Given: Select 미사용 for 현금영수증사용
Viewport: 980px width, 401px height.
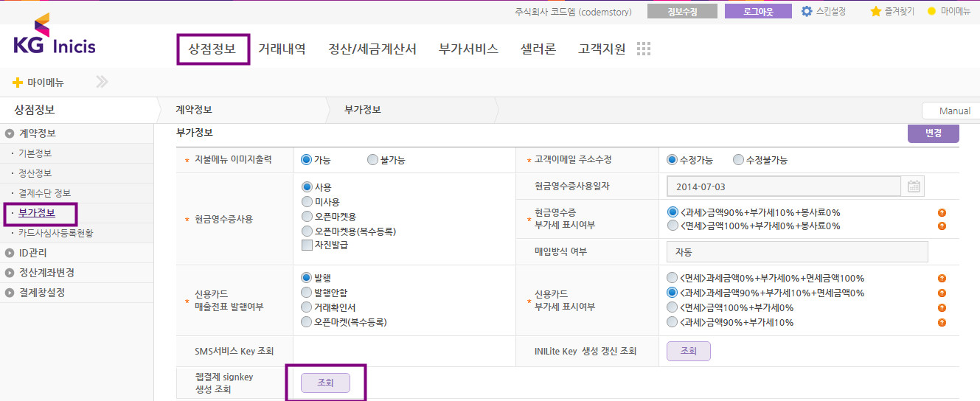Looking at the screenshot, I should [307, 201].
